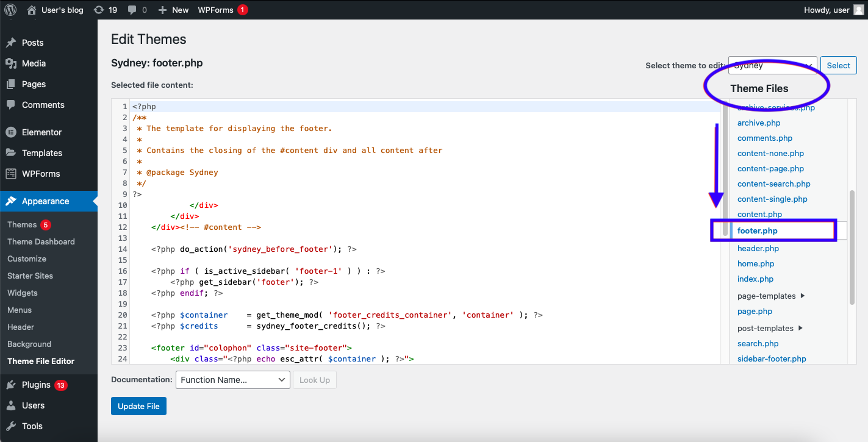
Task: Go to Themes submenu
Action: point(22,224)
